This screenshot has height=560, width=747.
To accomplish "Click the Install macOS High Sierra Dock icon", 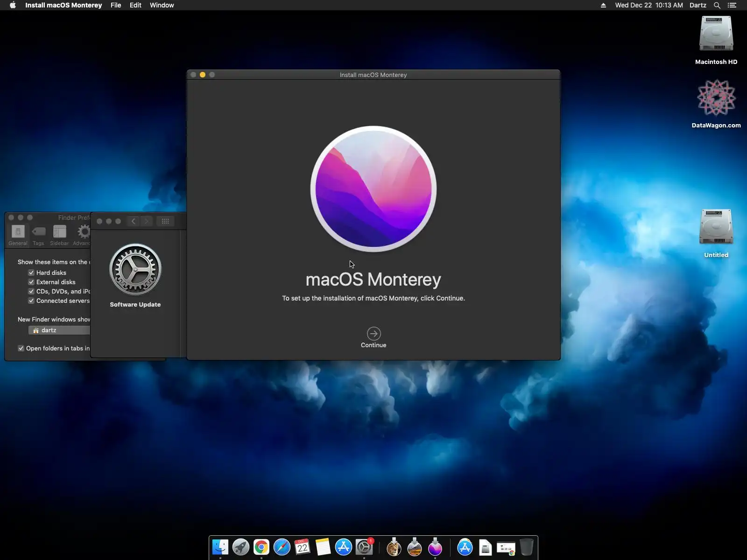I will pos(415,547).
